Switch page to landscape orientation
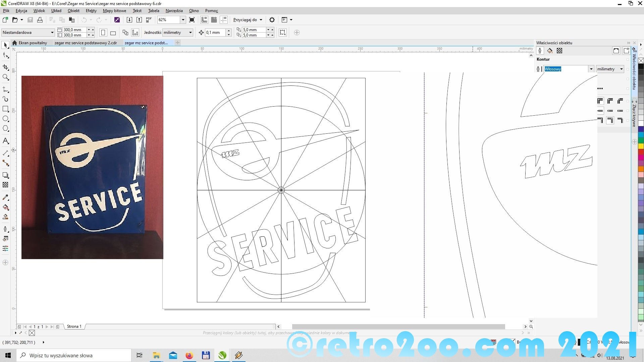The image size is (644, 362). [113, 33]
